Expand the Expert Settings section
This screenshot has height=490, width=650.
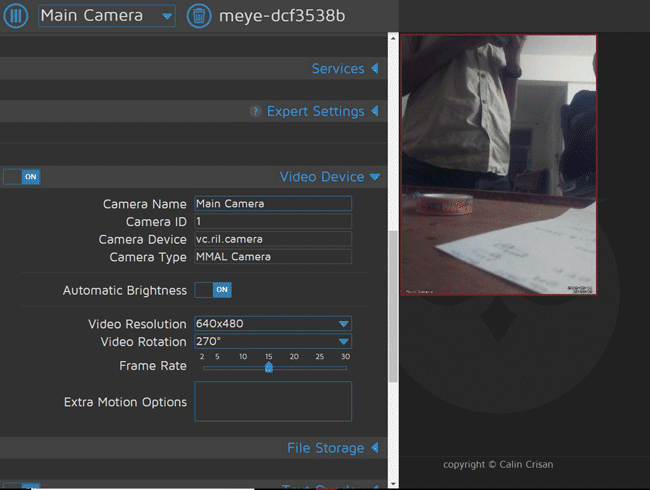coord(323,111)
